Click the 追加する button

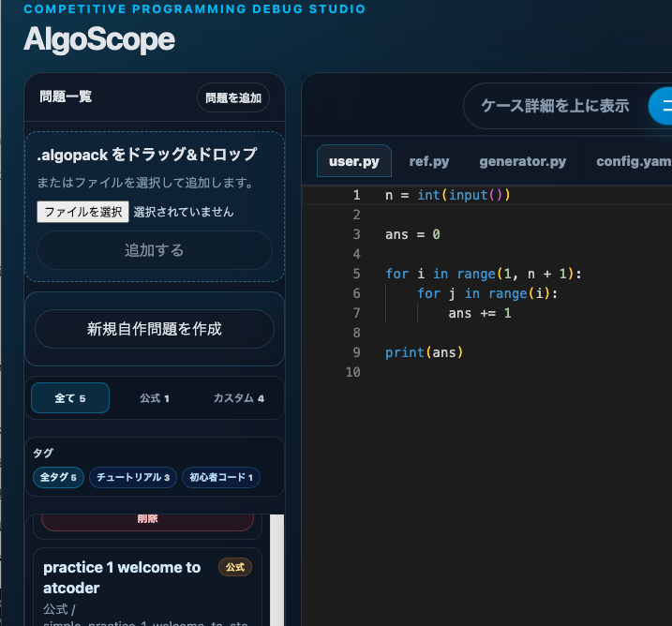pos(155,250)
